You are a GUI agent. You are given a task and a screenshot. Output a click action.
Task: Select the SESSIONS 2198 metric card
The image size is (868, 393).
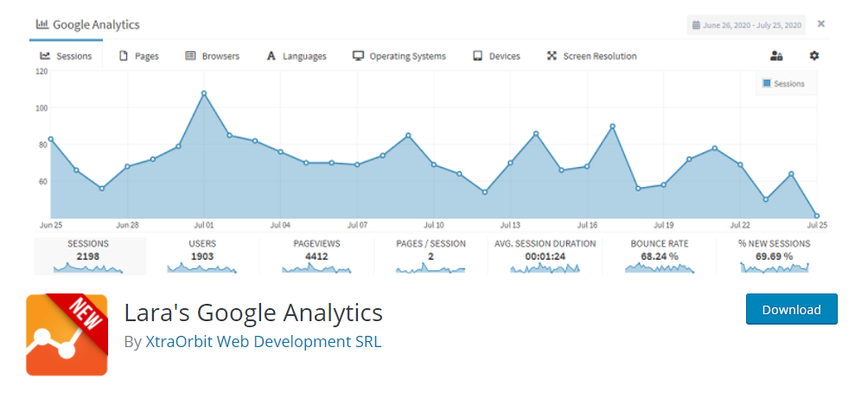pos(88,256)
